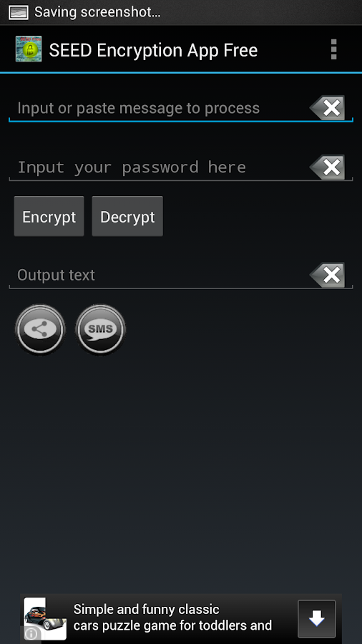Tap the round SMS send icon
The width and height of the screenshot is (362, 644).
point(101,329)
